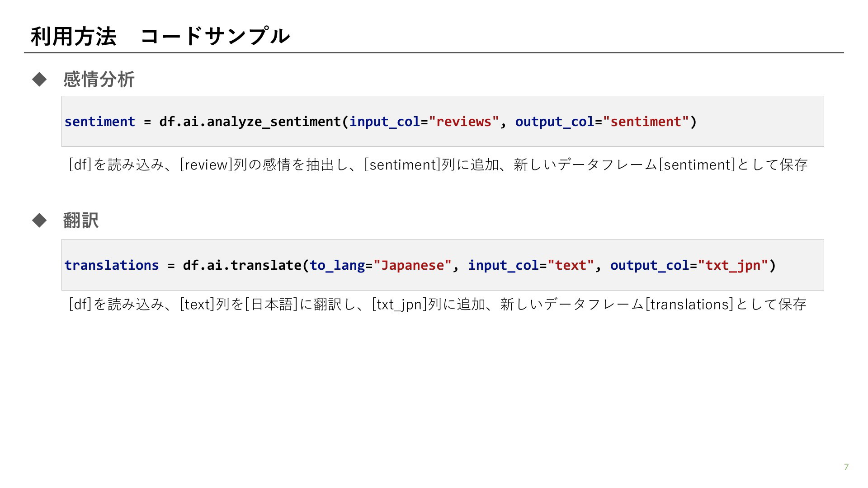Click the df.ai.translate code line
The width and height of the screenshot is (868, 488).
pos(420,265)
